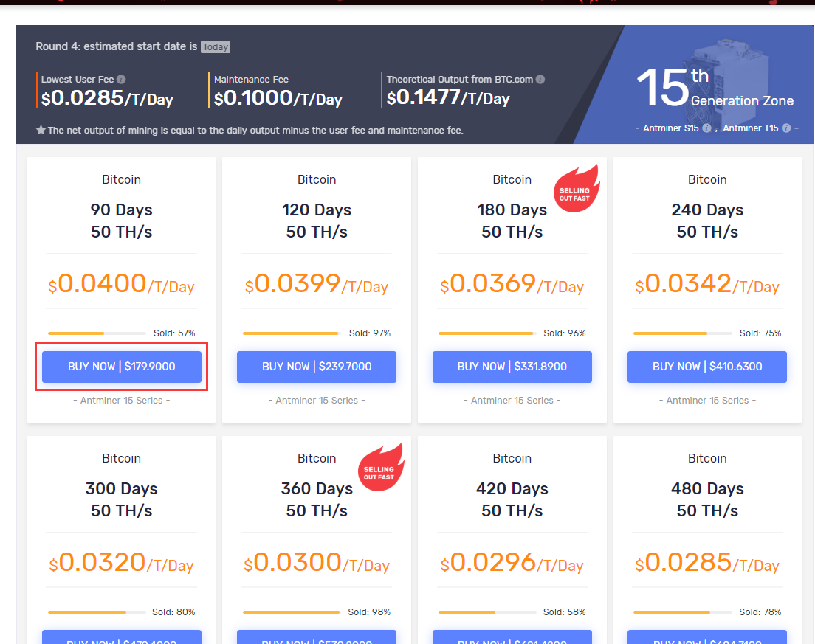Click the 120 Days sold 97% progress bar
The height and width of the screenshot is (644, 815).
click(292, 333)
